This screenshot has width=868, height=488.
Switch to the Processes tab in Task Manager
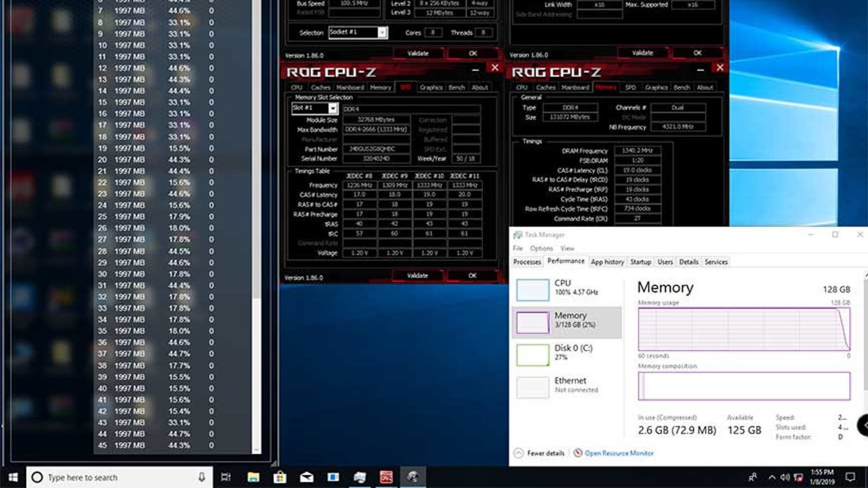coord(527,262)
